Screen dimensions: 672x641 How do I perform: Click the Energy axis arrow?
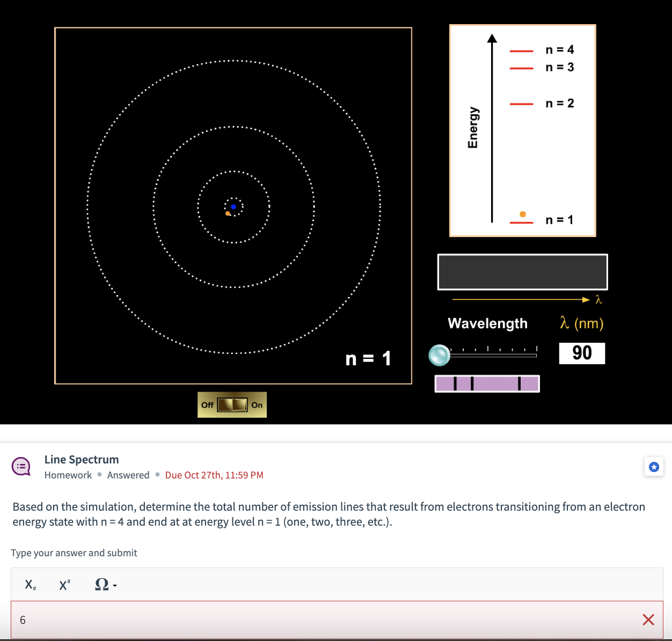point(492,129)
